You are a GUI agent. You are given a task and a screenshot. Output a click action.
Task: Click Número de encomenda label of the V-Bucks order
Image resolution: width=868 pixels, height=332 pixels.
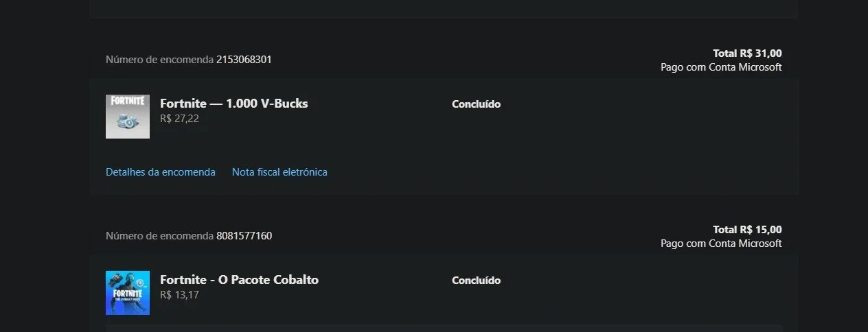coord(159,60)
